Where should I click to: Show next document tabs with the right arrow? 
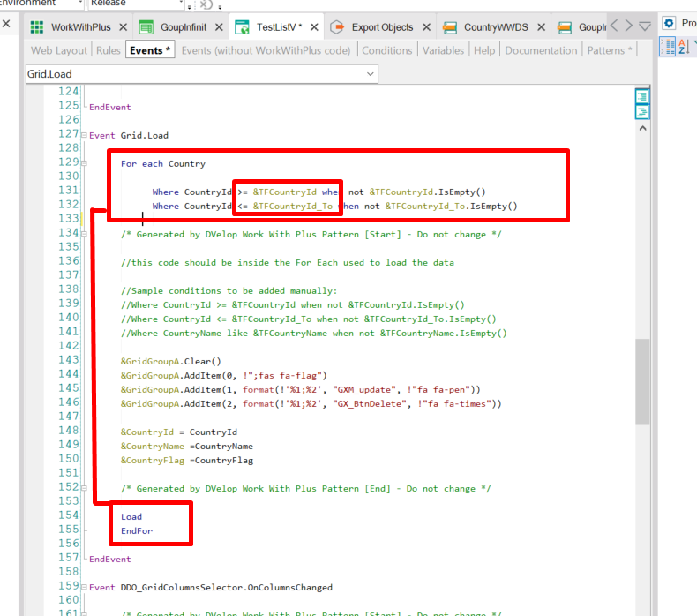pyautogui.click(x=628, y=26)
